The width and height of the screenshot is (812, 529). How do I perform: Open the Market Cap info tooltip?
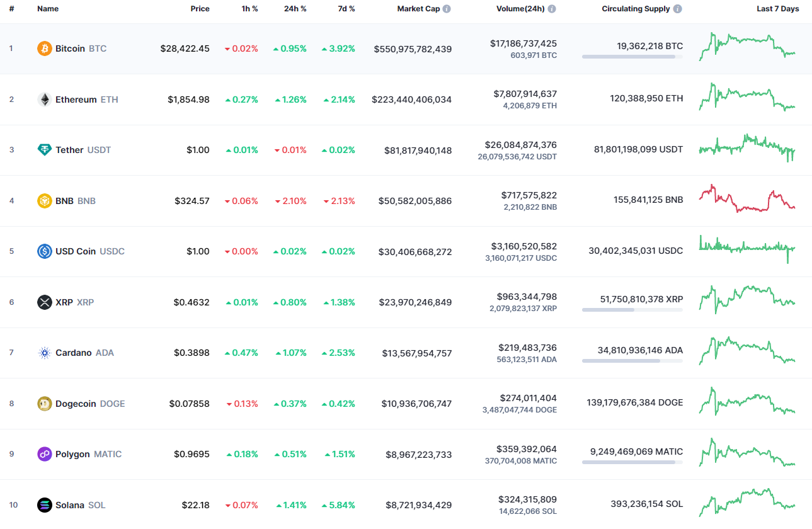pyautogui.click(x=447, y=8)
